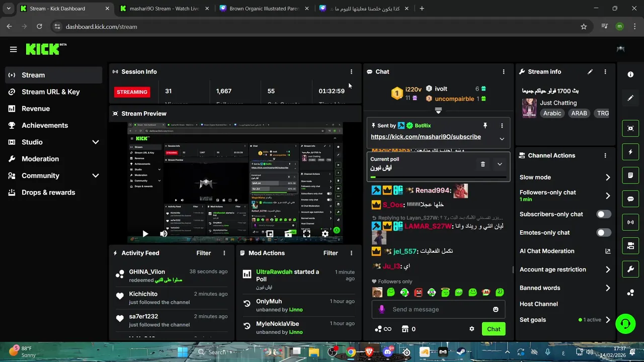Open Set goals options

(565, 320)
